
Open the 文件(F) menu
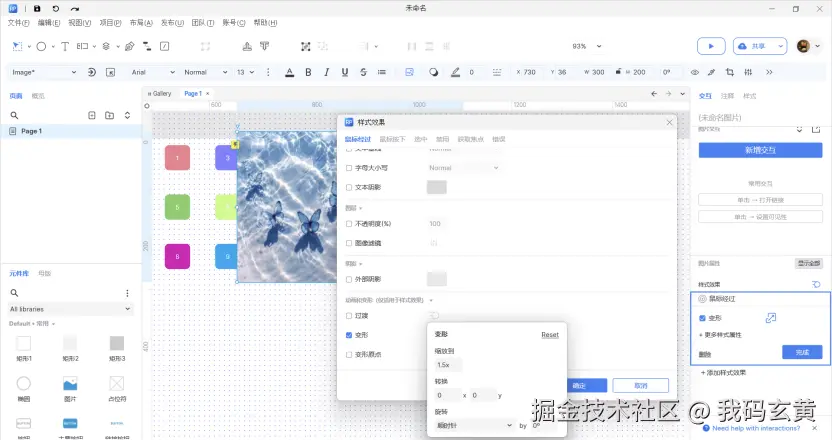19,23
